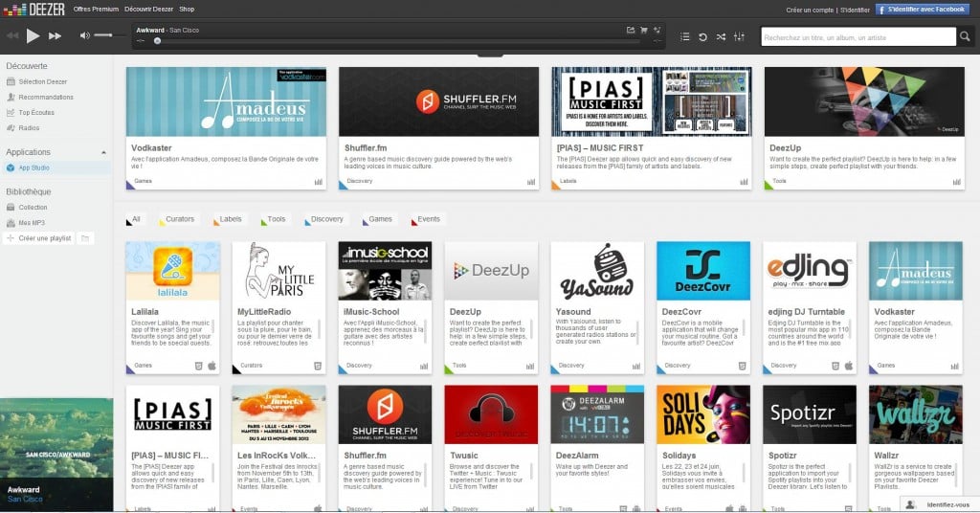Open the featured PIAS Music First banner
The image size is (980, 513).
pyautogui.click(x=651, y=101)
